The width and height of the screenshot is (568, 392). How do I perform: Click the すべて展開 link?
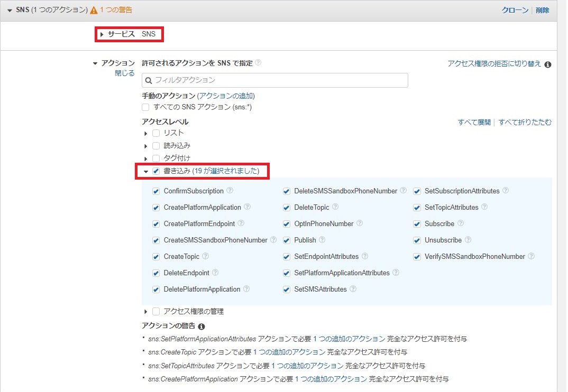coord(474,123)
